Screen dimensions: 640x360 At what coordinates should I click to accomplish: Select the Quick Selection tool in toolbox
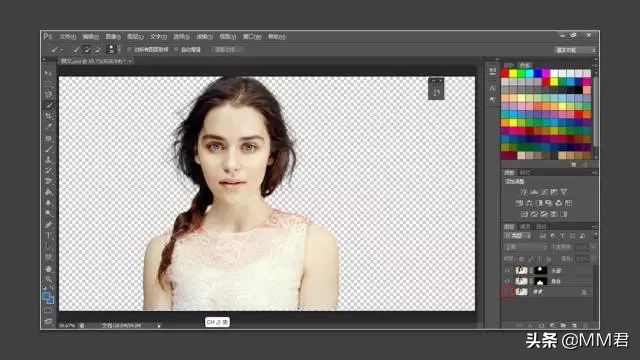pyautogui.click(x=48, y=105)
